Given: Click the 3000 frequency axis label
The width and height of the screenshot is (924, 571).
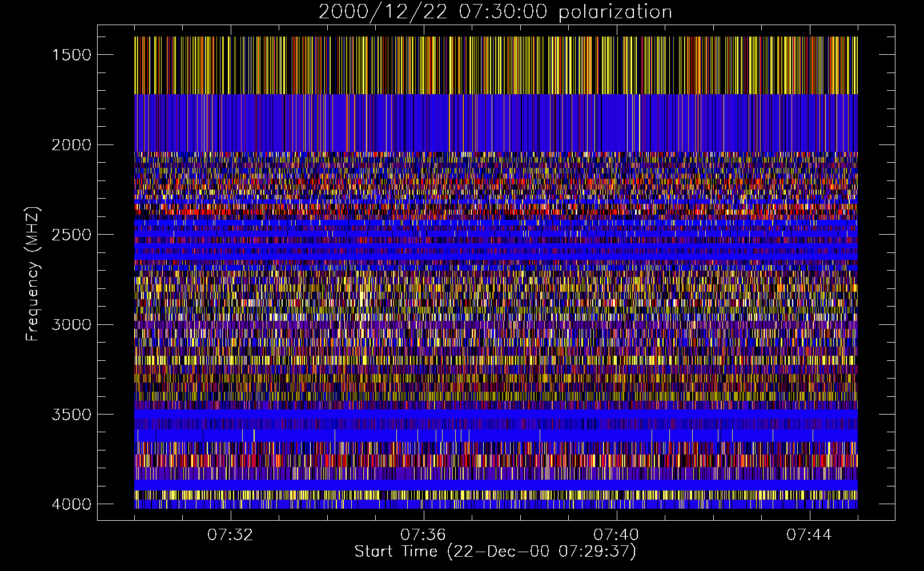Looking at the screenshot, I should [71, 325].
